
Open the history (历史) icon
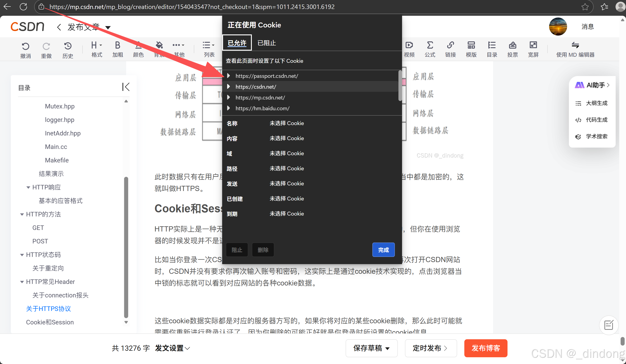point(67,47)
